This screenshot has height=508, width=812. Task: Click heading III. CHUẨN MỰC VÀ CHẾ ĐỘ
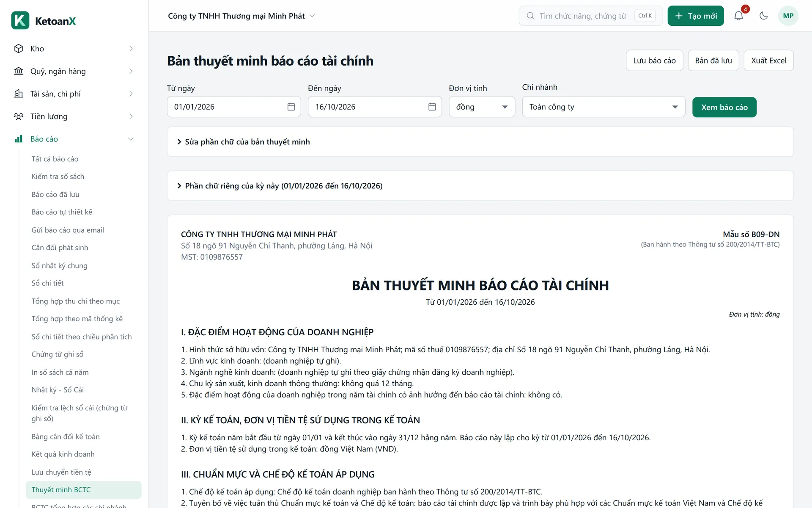pos(278,475)
